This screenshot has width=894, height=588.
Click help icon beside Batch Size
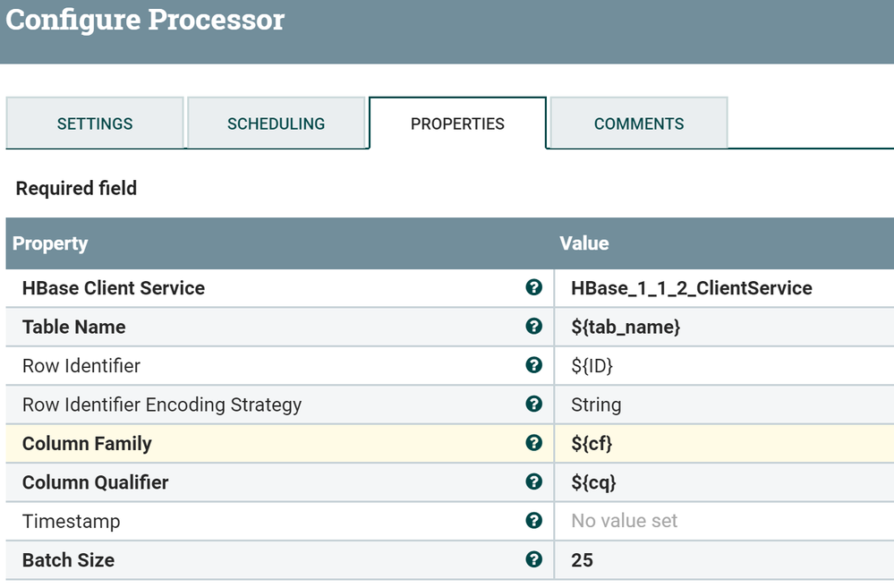[x=534, y=559]
